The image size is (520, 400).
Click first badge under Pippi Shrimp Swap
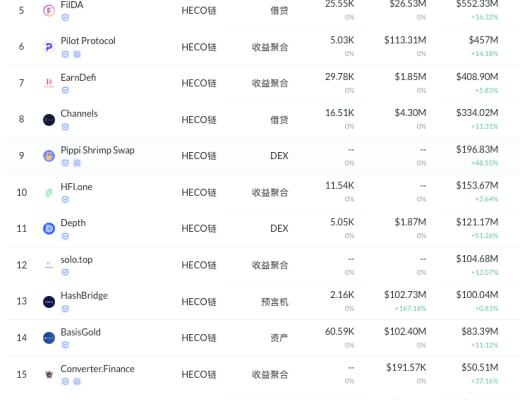(65, 163)
